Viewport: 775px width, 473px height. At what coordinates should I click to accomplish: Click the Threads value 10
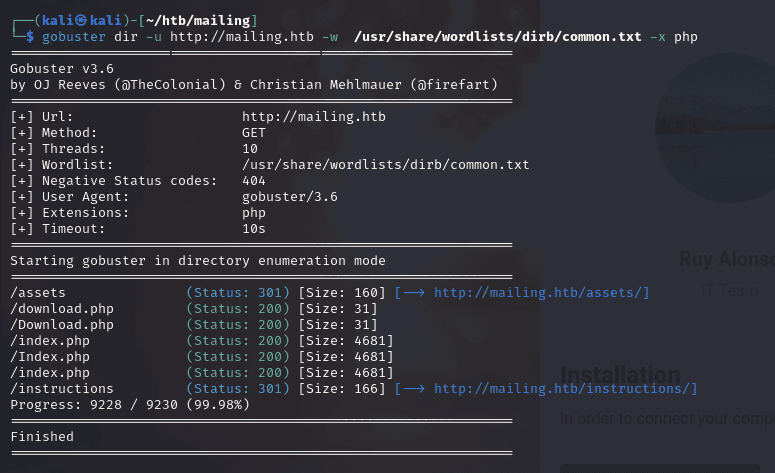(x=250, y=148)
